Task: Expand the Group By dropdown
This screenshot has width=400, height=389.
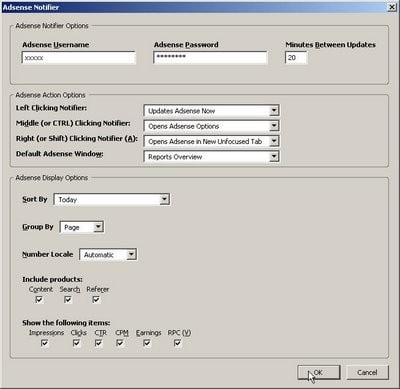Action: (82, 227)
